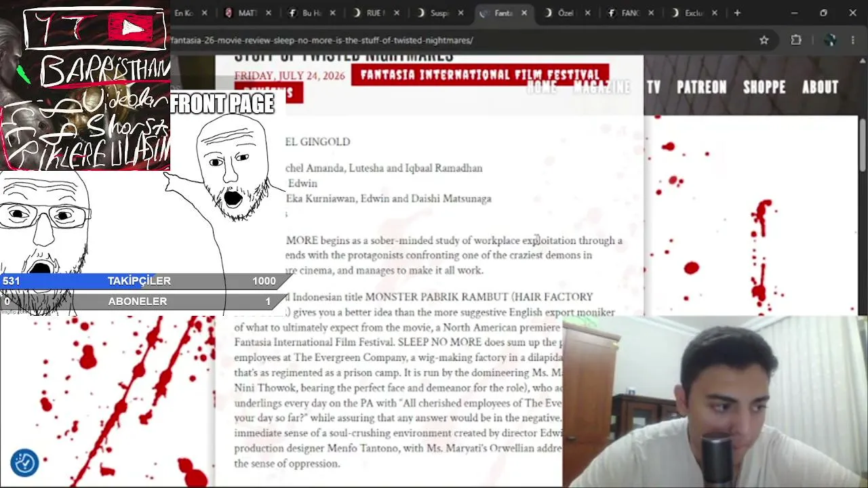Close the "Bu Ha" browser tab
868x488 pixels.
(x=332, y=13)
